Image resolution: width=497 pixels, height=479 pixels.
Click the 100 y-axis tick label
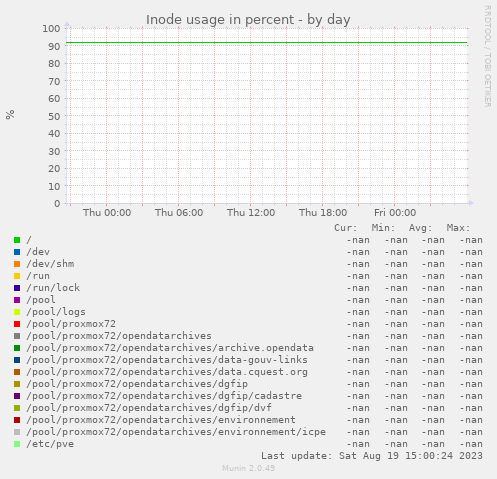click(51, 29)
